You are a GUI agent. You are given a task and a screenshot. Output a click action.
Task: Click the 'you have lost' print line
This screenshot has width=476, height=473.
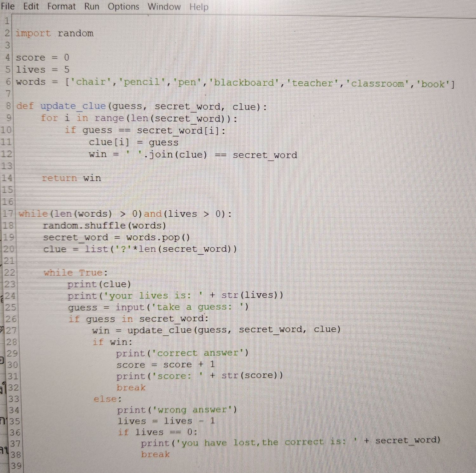point(291,442)
